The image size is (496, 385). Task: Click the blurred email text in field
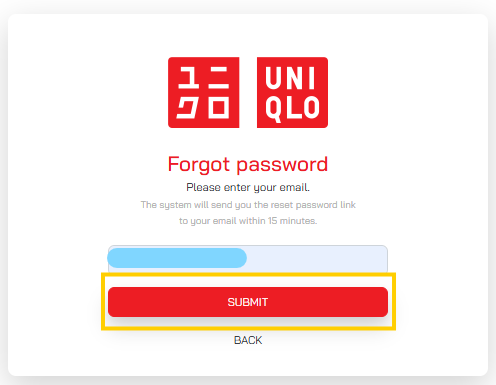(x=177, y=258)
